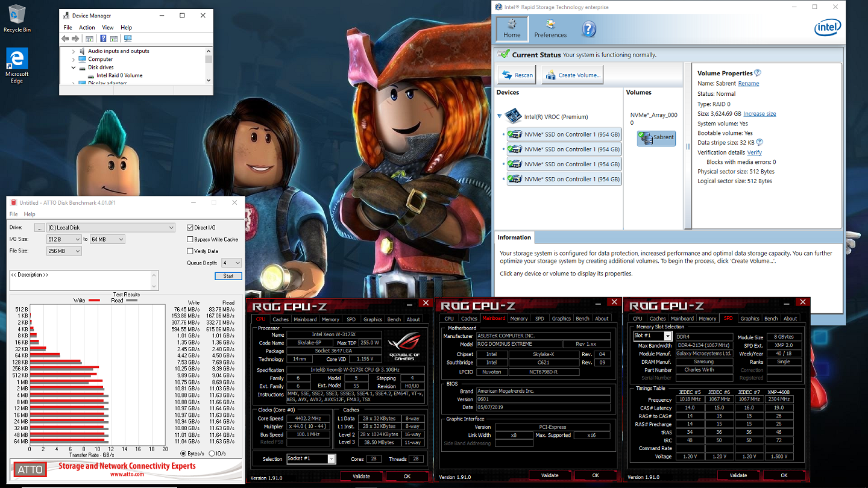
Task: Click the blue Help question mark in Intel RST
Action: coord(589,29)
